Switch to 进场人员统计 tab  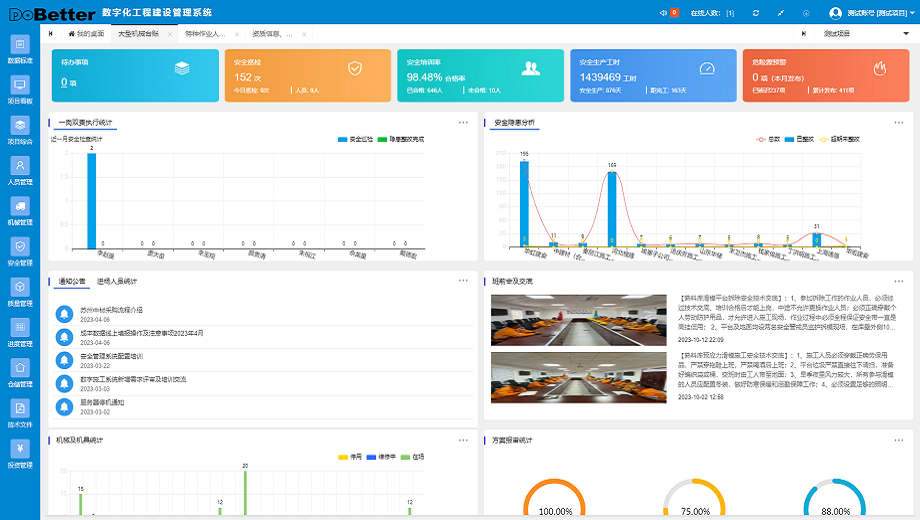(117, 281)
